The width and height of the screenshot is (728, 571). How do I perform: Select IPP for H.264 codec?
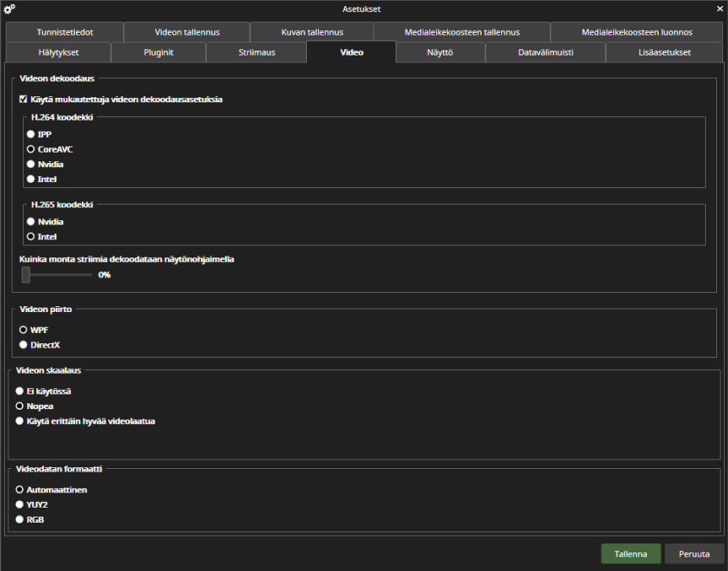[x=31, y=134]
